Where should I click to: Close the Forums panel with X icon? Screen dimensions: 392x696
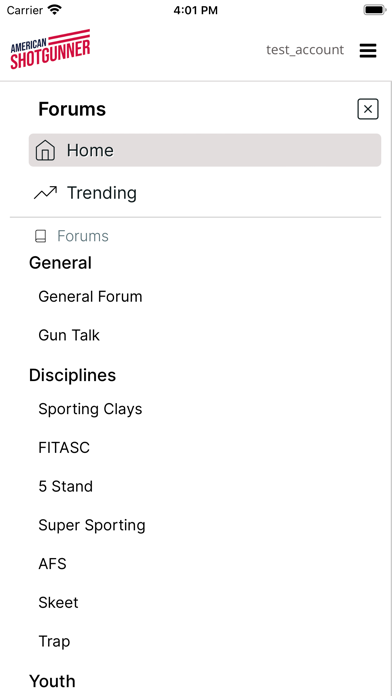point(368,109)
